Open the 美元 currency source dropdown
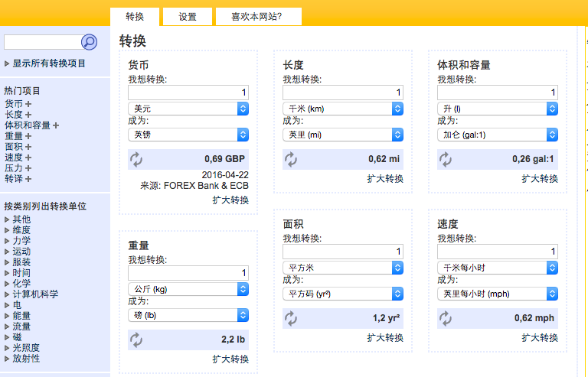 189,109
